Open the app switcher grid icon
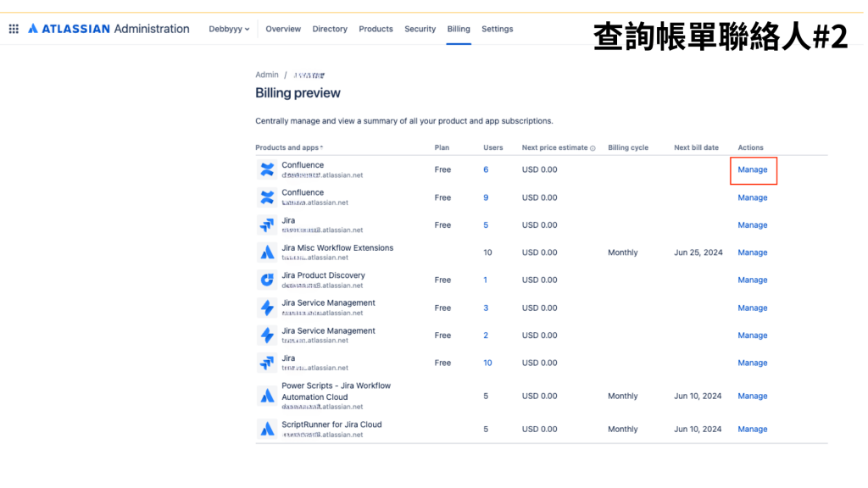Screen dimensions: 868x488 14,29
